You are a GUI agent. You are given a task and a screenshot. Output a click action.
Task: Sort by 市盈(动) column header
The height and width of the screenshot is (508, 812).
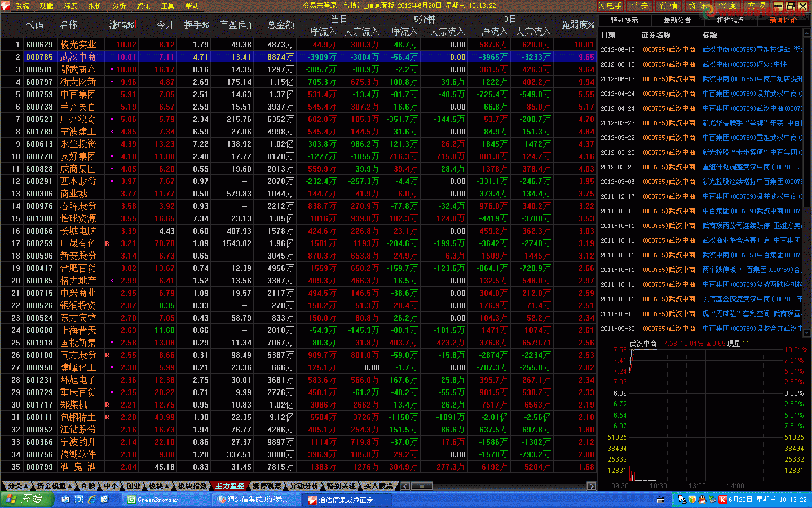(x=236, y=25)
